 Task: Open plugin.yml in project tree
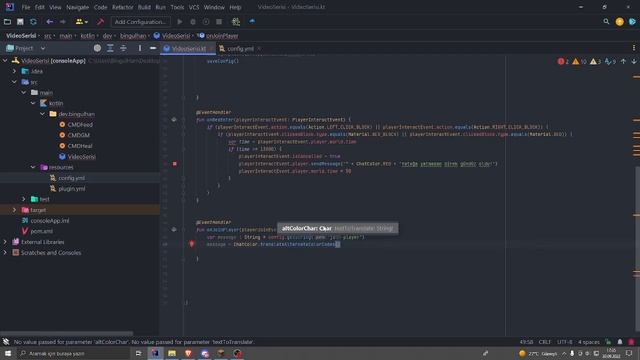pyautogui.click(x=72, y=189)
